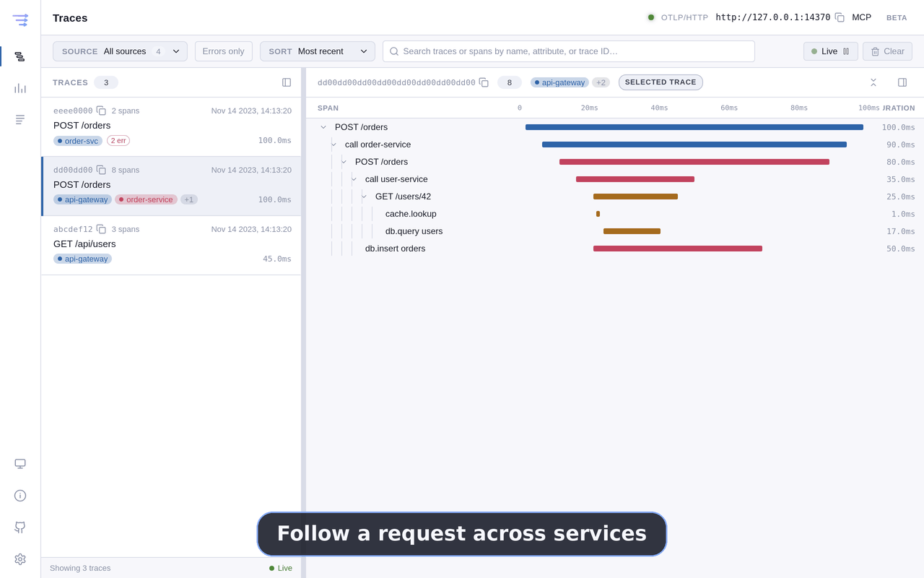Image resolution: width=924 pixels, height=578 pixels.
Task: Click the traces count badge 3
Action: (106, 82)
